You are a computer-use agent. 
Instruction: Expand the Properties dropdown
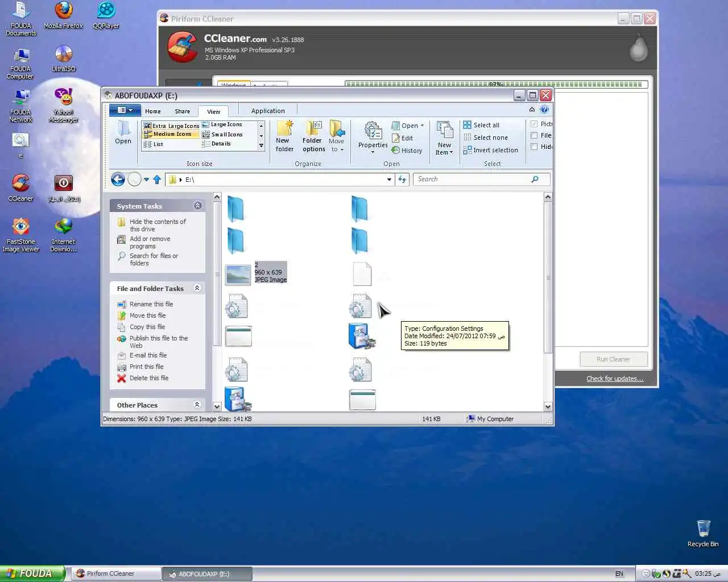(373, 152)
